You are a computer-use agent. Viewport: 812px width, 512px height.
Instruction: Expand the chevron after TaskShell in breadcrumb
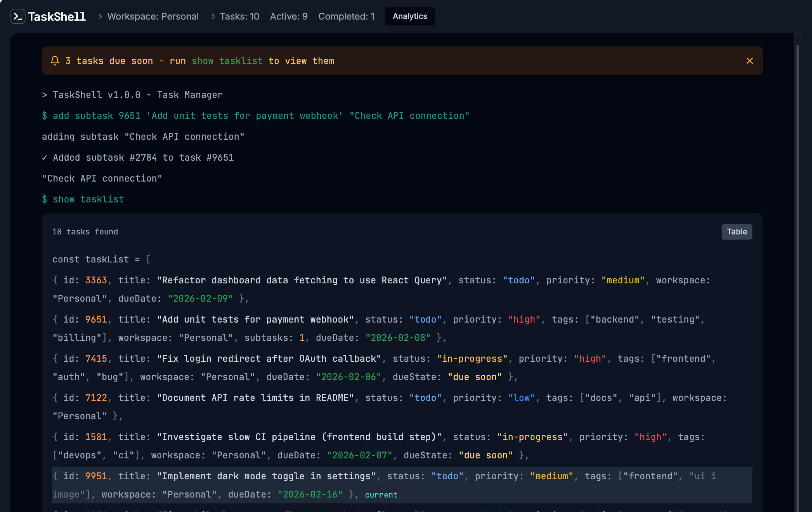[100, 16]
